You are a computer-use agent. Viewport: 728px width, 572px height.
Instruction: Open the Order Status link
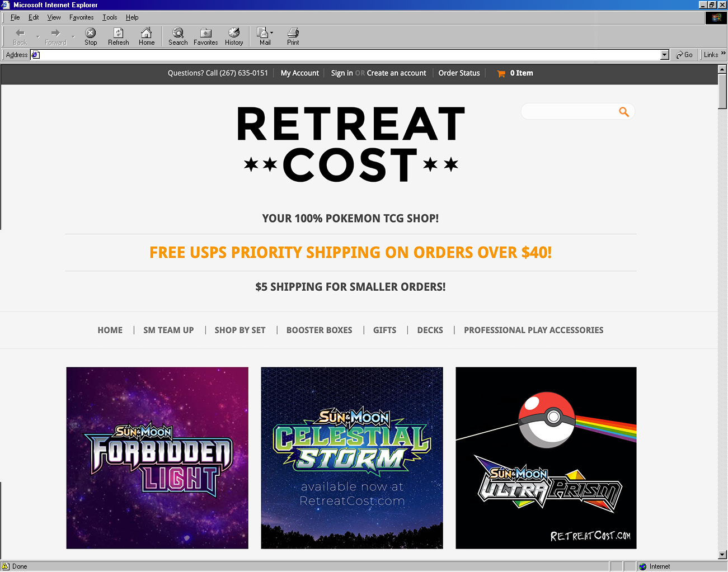(459, 73)
